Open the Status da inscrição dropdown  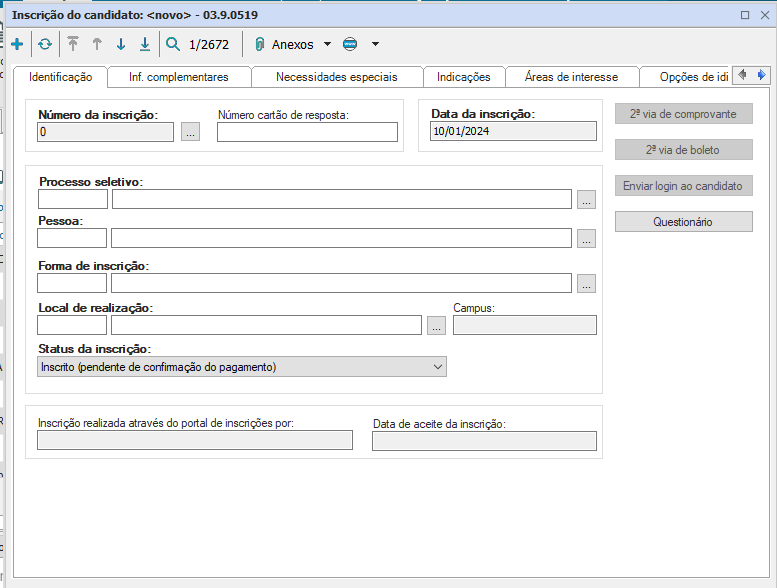click(x=437, y=367)
